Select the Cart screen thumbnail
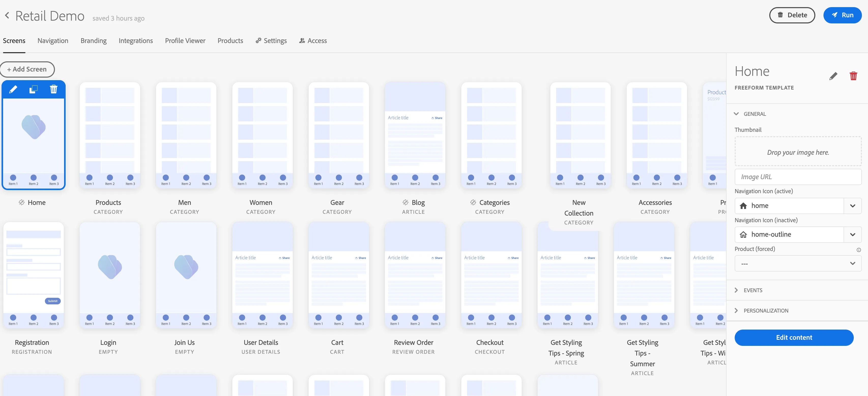This screenshot has width=868, height=396. coord(339,275)
